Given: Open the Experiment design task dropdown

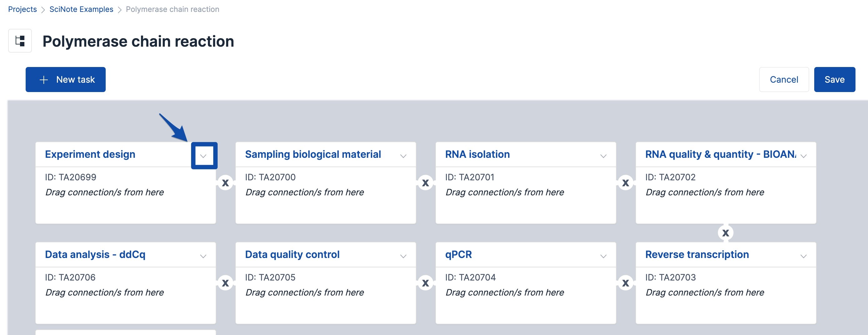Looking at the screenshot, I should coord(203,156).
